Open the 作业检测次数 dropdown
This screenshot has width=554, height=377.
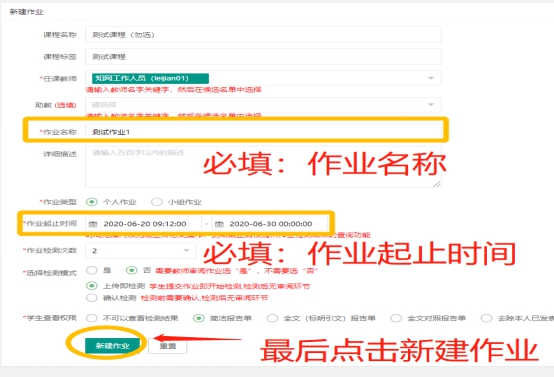140,251
